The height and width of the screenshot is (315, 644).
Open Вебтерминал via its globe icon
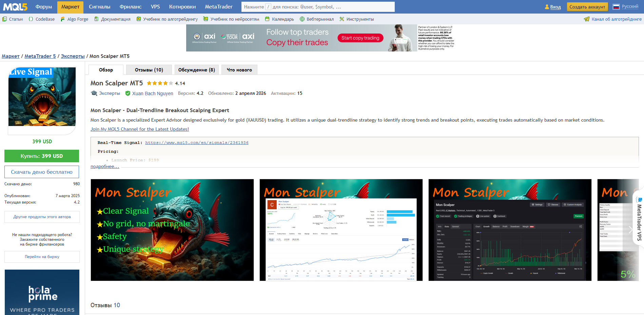tap(302, 19)
